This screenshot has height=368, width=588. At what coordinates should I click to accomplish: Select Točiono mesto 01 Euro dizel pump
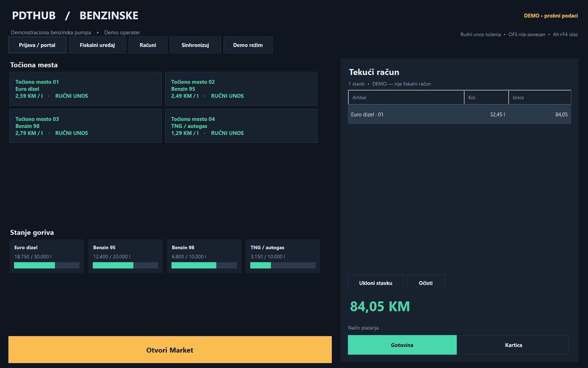click(x=85, y=89)
